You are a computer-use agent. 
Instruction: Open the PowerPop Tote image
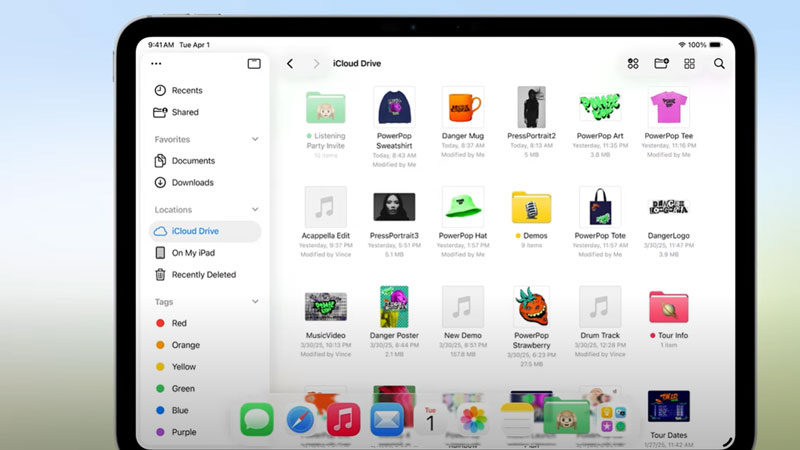coord(600,207)
